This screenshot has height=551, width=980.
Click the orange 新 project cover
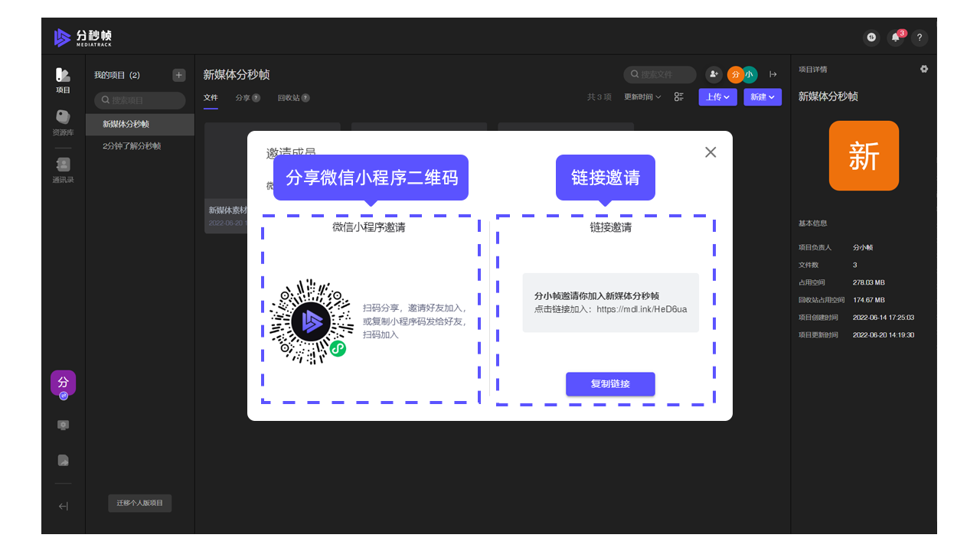864,155
